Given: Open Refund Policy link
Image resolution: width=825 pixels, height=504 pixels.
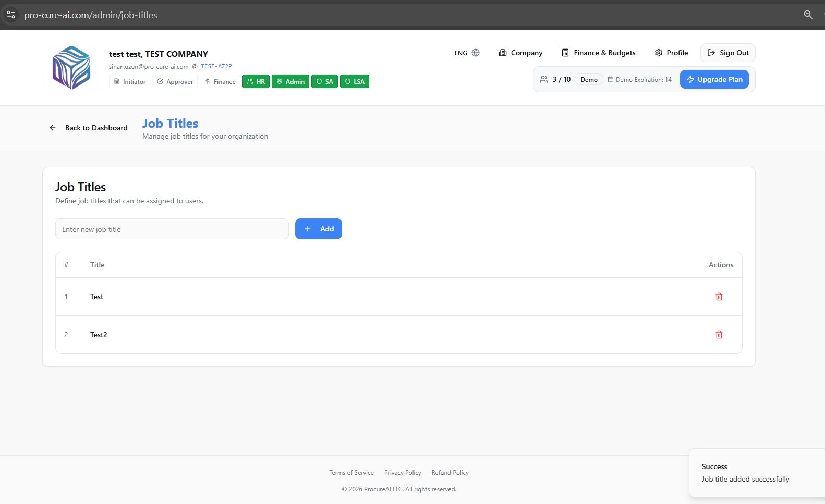Looking at the screenshot, I should coord(450,473).
